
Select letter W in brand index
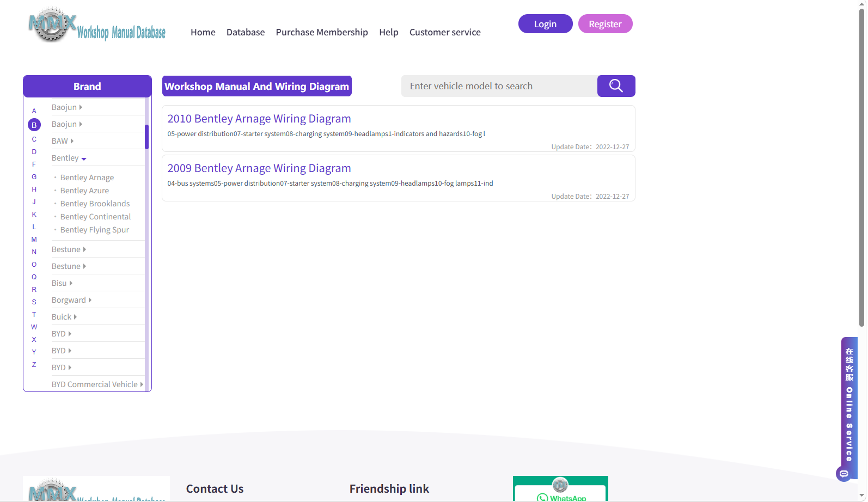click(x=34, y=327)
